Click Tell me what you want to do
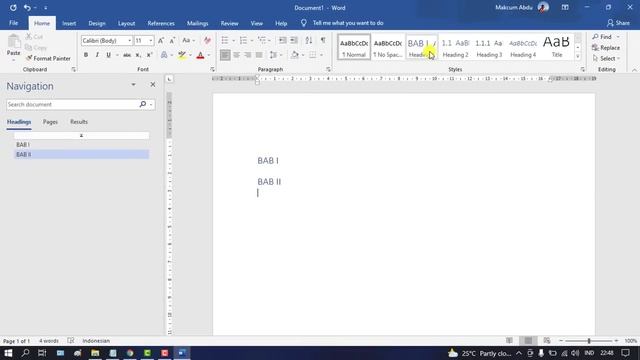 click(x=348, y=23)
